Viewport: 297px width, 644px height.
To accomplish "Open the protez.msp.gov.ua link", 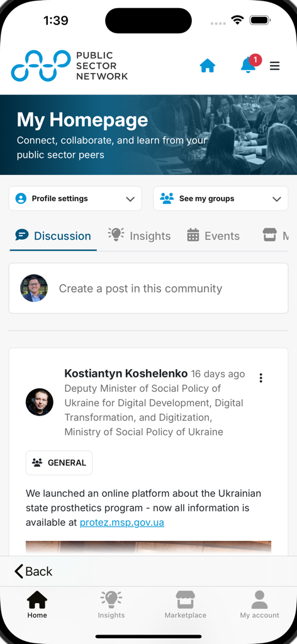I will click(122, 523).
